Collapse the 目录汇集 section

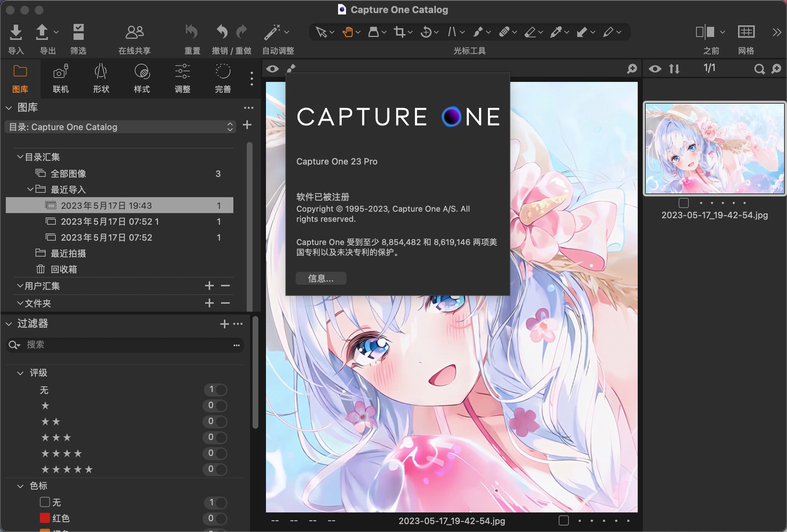pyautogui.click(x=20, y=157)
